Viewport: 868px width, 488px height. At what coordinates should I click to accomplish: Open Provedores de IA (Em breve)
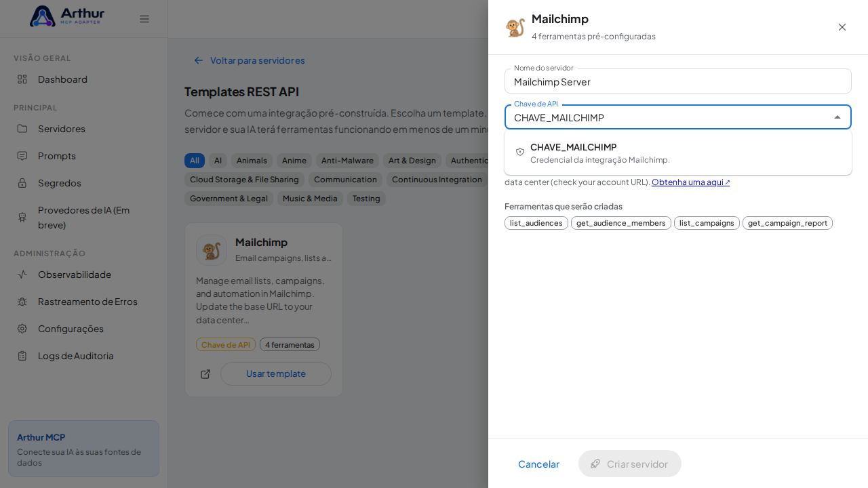point(83,218)
